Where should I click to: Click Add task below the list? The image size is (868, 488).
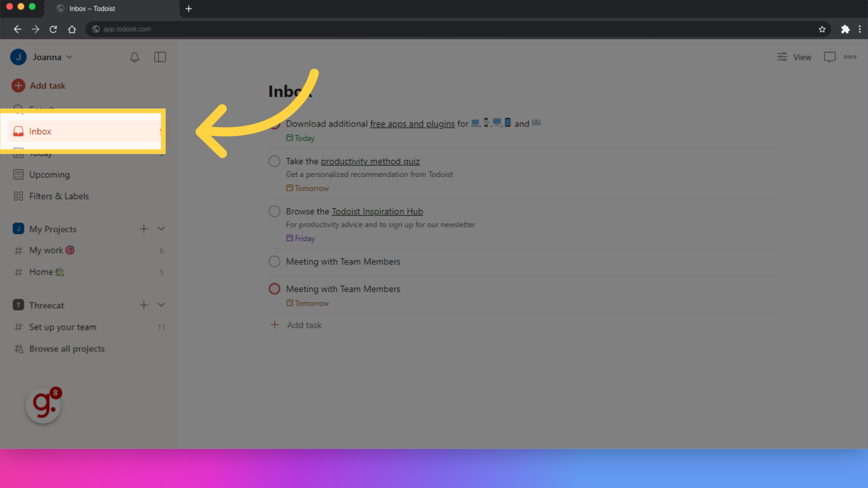click(x=296, y=325)
